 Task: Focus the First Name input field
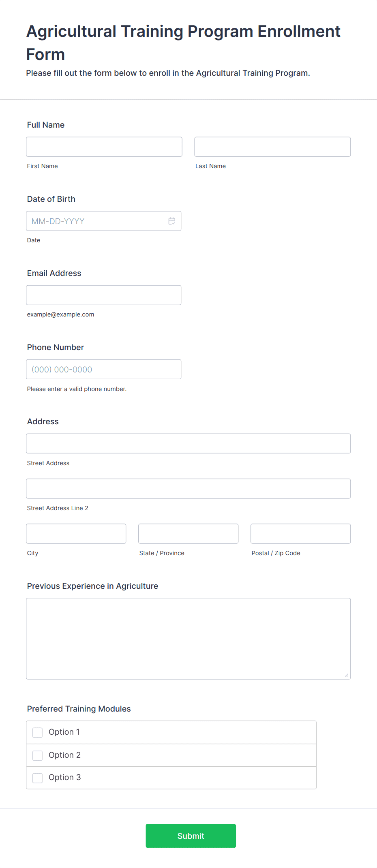104,147
